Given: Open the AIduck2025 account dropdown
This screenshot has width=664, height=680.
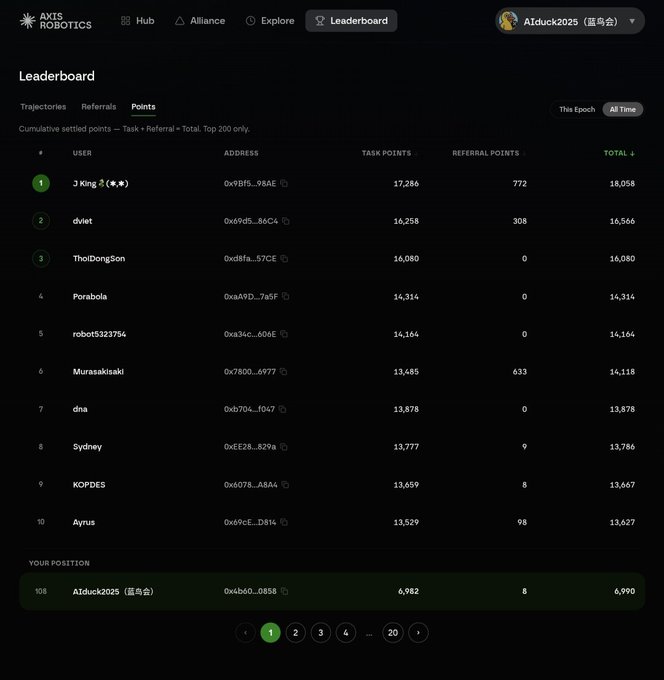Looking at the screenshot, I should (x=570, y=21).
